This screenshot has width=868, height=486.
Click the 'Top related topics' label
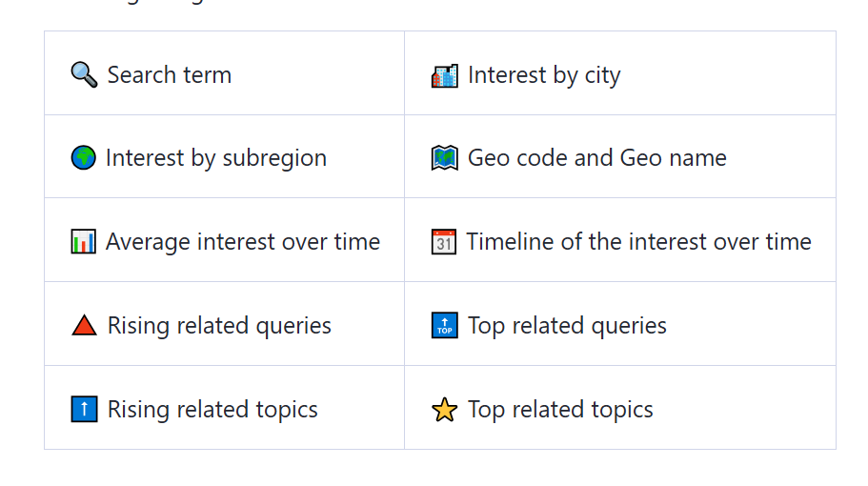(561, 410)
